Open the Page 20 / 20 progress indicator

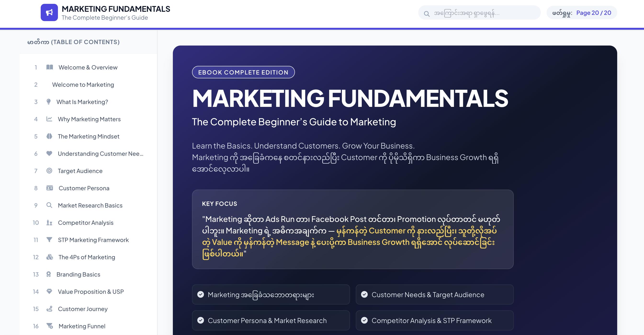tap(582, 12)
